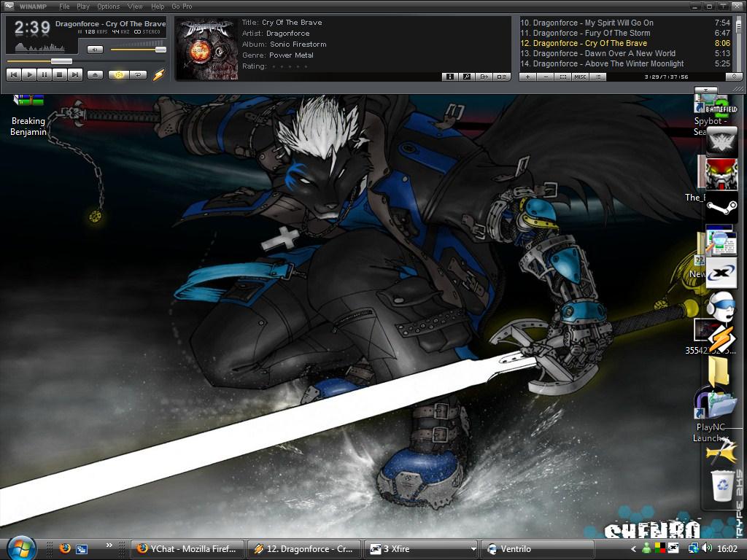Image resolution: width=747 pixels, height=560 pixels.
Task: Switch to the Dragonforce Winamp taskbar button
Action: click(304, 549)
